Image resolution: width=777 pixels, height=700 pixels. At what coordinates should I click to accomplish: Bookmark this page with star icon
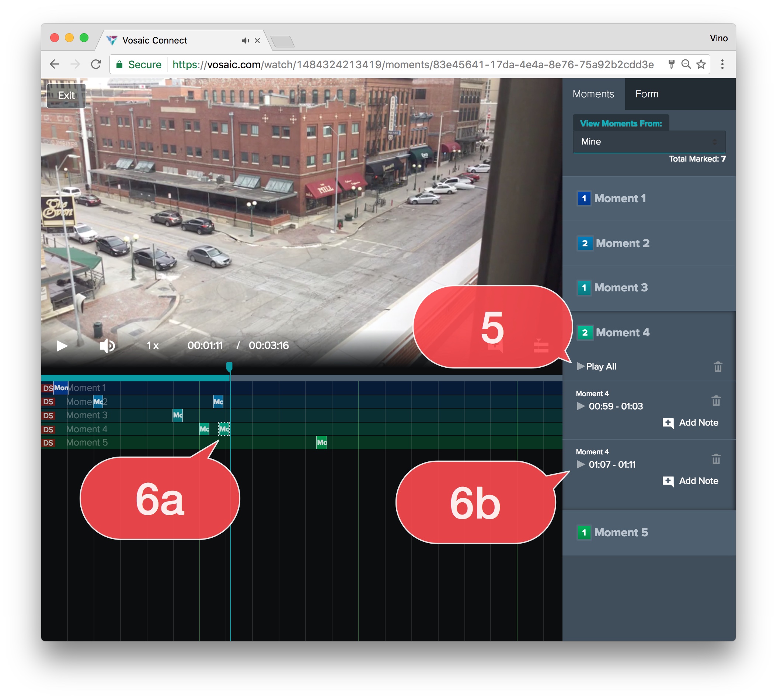click(x=701, y=64)
